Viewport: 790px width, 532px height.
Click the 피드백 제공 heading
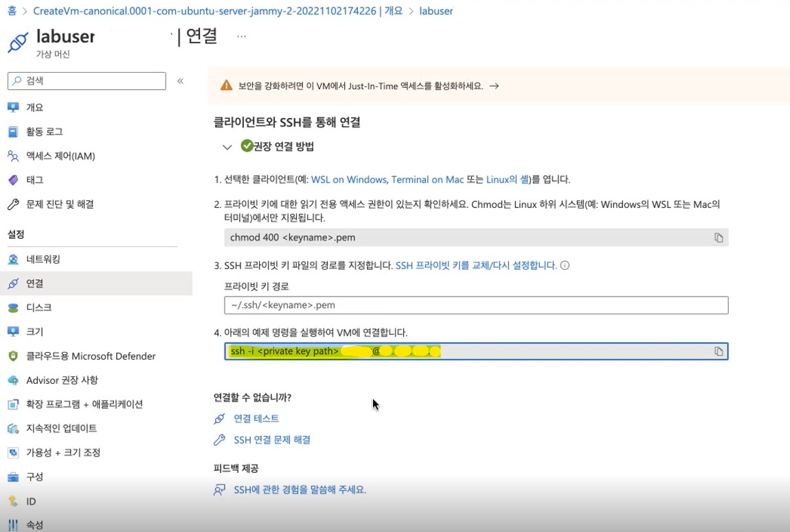click(236, 469)
